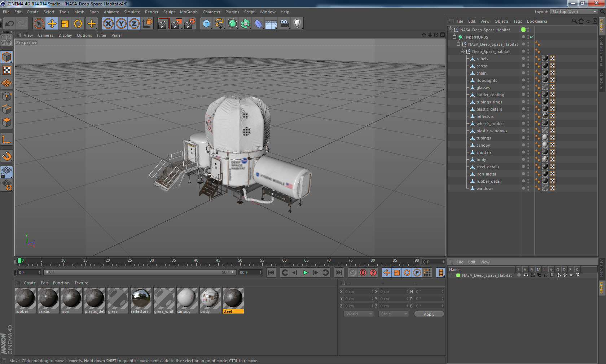Open Object Manager Tags menu
606x364 pixels.
coord(518,21)
